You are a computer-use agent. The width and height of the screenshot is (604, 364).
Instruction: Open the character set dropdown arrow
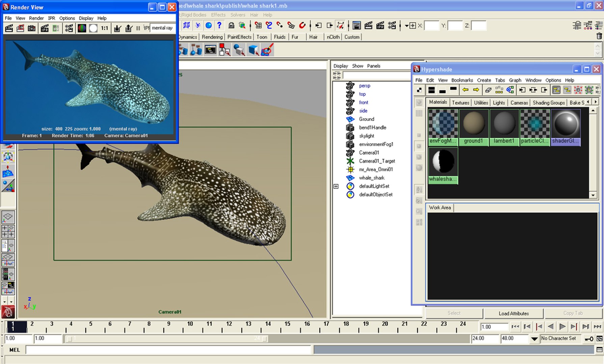click(534, 339)
